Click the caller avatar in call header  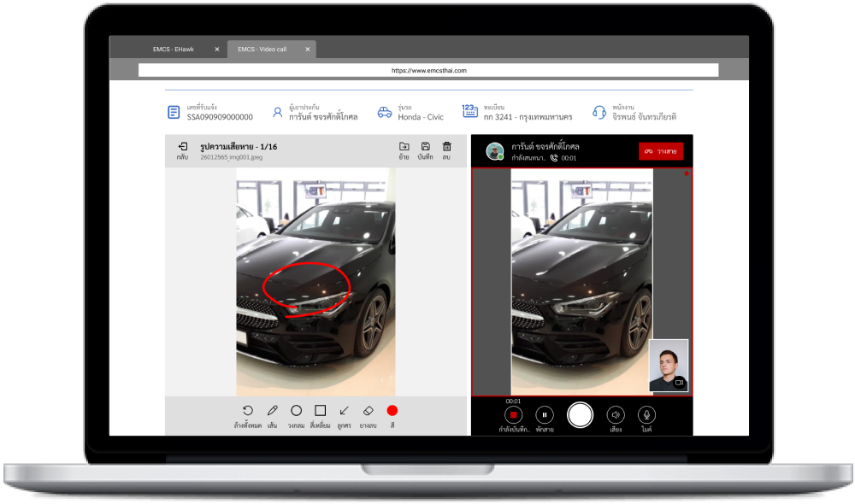[x=494, y=151]
